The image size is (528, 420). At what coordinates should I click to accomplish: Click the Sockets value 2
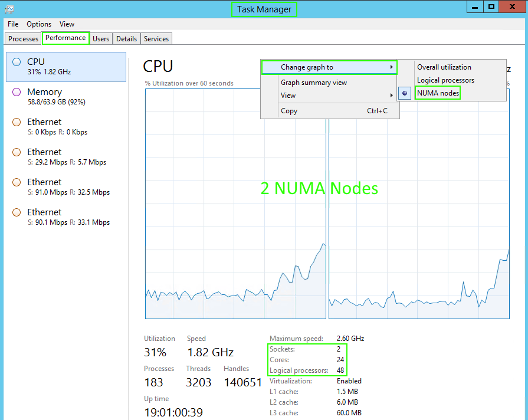coord(339,349)
